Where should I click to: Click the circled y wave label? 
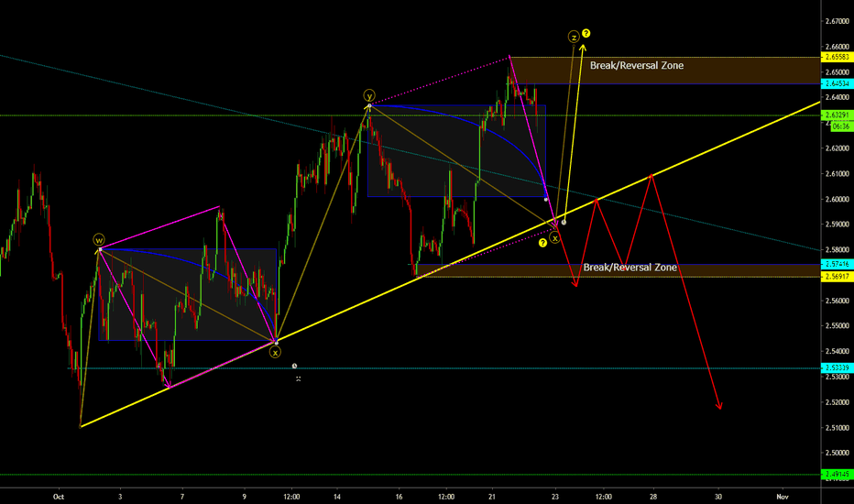369,96
